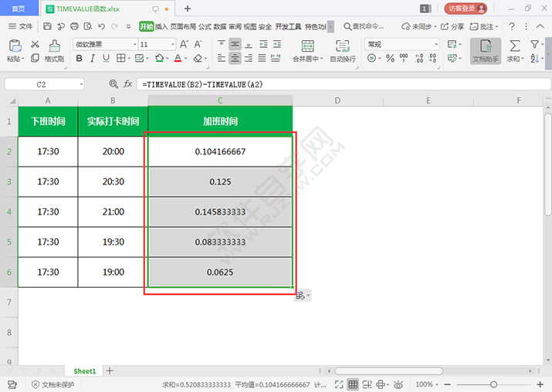Click the 分享 (Share) button
This screenshot has width=552, height=392.
453,26
